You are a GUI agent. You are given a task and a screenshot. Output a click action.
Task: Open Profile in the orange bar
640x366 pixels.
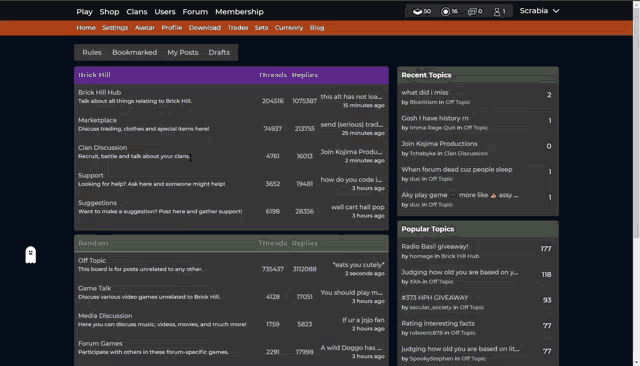(x=171, y=28)
